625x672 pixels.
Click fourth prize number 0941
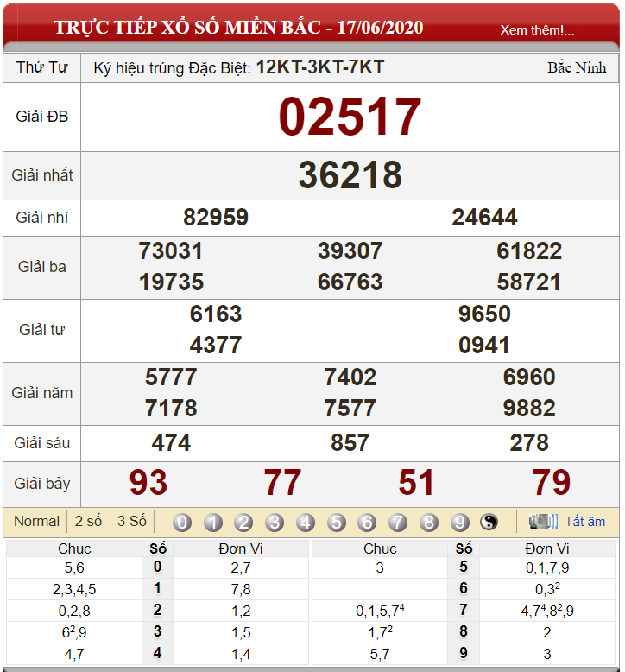point(484,345)
